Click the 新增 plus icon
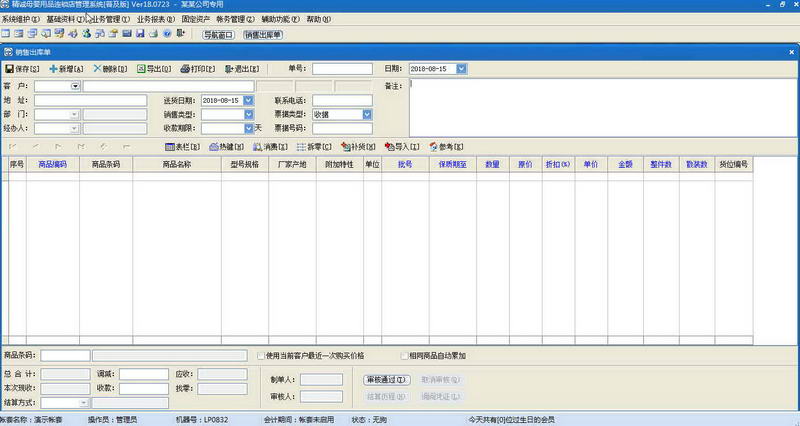The width and height of the screenshot is (800, 426). pos(54,68)
